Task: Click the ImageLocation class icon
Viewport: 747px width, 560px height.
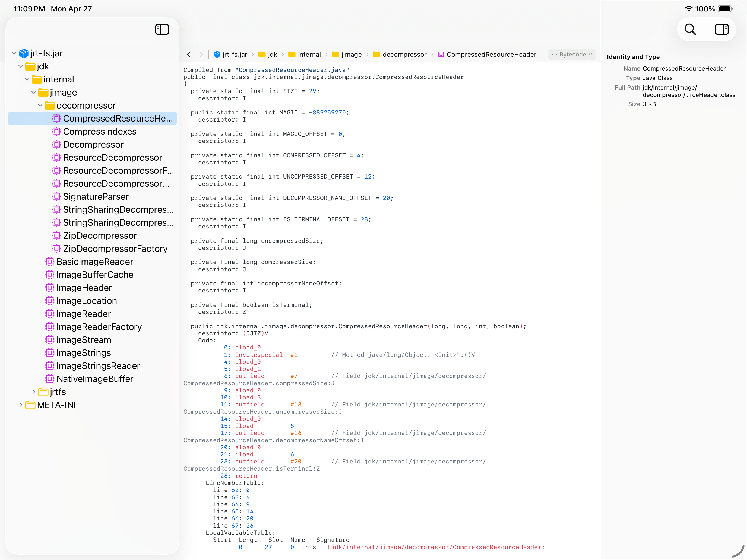Action: pos(50,301)
